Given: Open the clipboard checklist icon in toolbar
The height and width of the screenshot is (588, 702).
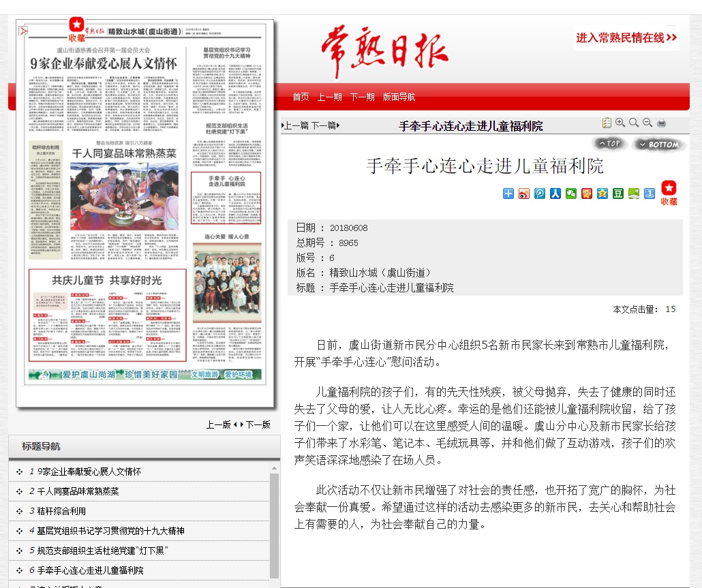Looking at the screenshot, I should point(607,123).
